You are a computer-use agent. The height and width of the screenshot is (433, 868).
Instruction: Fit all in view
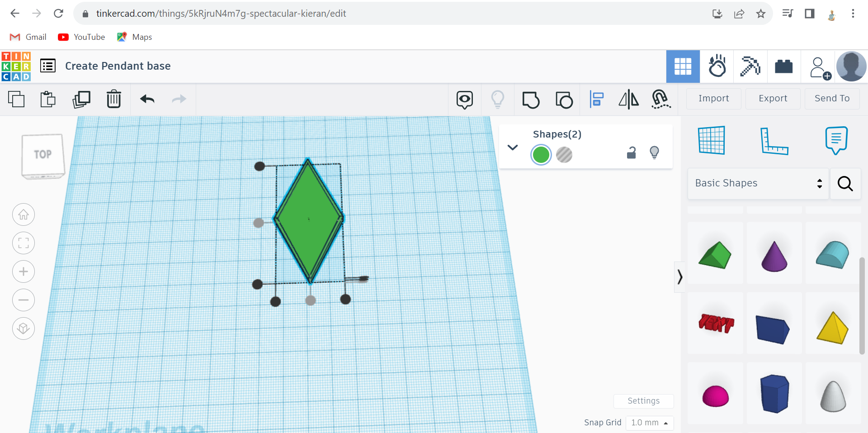pos(24,243)
